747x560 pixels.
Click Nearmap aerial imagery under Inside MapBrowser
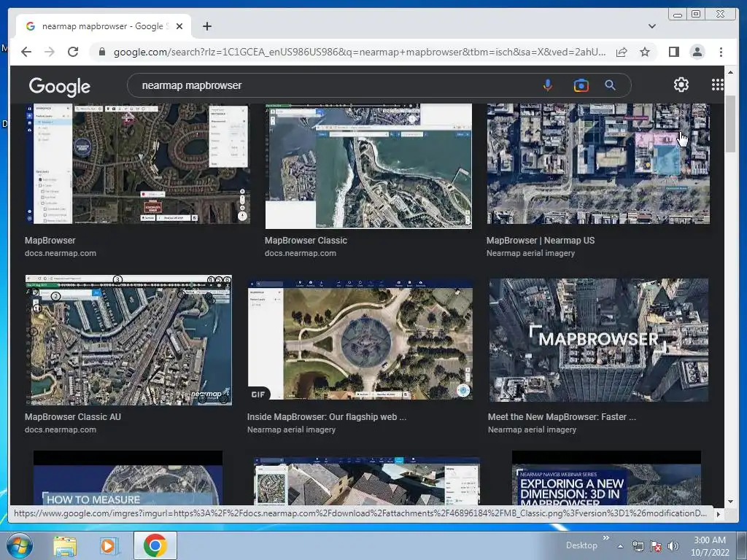pyautogui.click(x=291, y=429)
